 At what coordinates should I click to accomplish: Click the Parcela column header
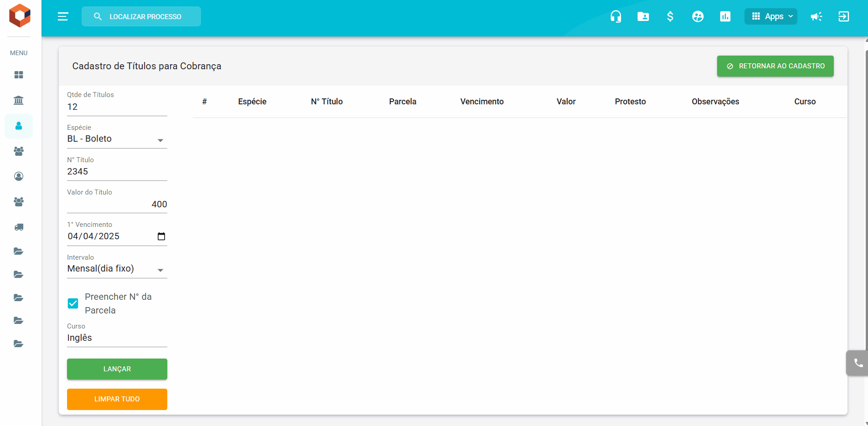(x=403, y=102)
